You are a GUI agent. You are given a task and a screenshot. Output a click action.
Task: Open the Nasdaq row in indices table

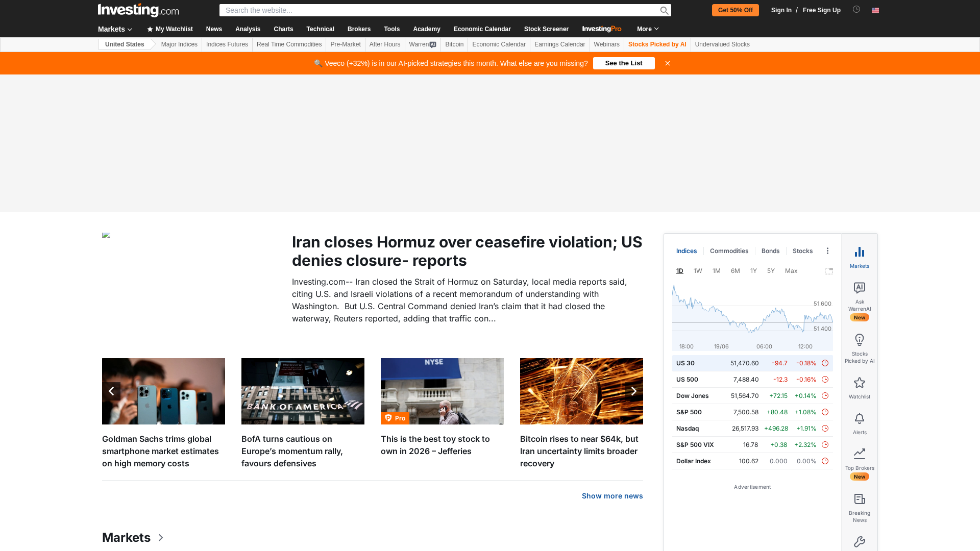752,429
